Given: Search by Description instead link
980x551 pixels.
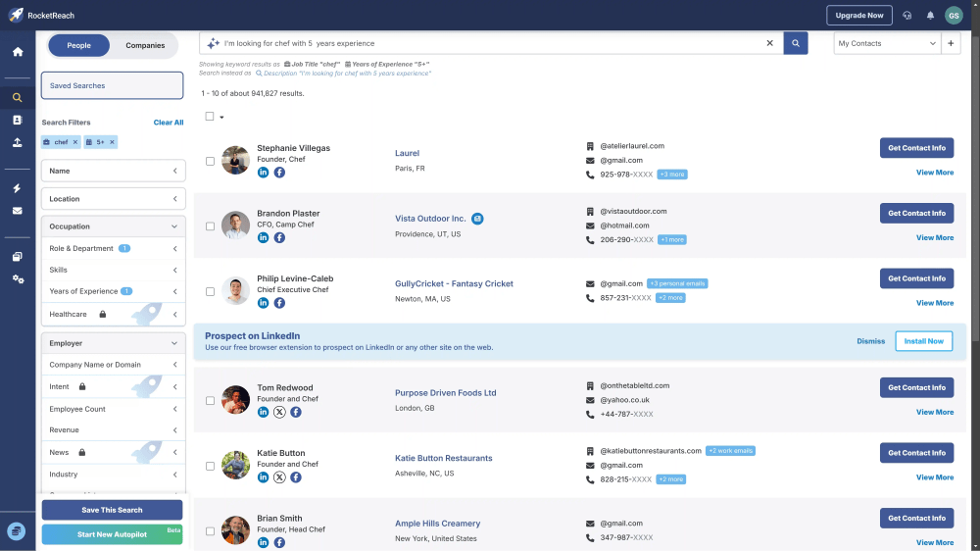Looking at the screenshot, I should pyautogui.click(x=343, y=74).
